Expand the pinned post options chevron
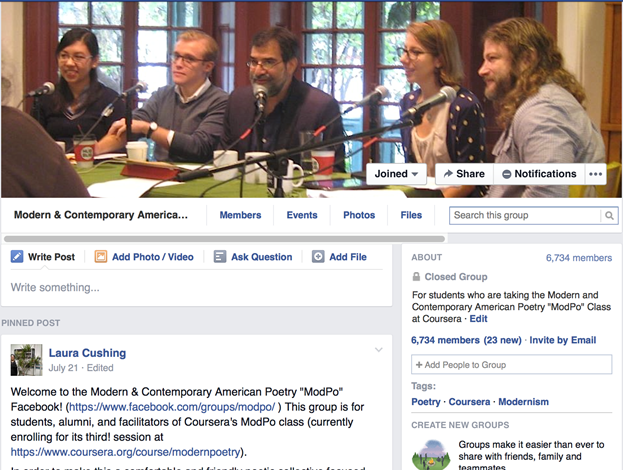Screen dimensions: 623x470 coord(379,350)
